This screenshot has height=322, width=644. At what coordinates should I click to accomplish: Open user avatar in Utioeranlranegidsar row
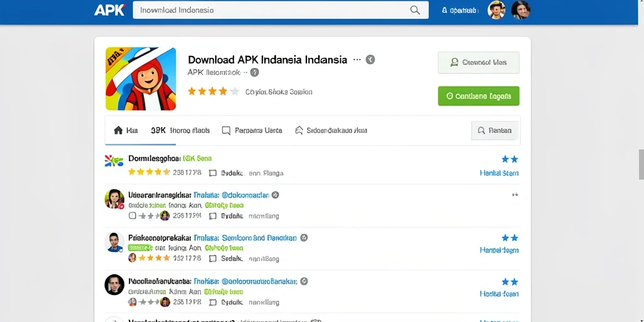[114, 199]
